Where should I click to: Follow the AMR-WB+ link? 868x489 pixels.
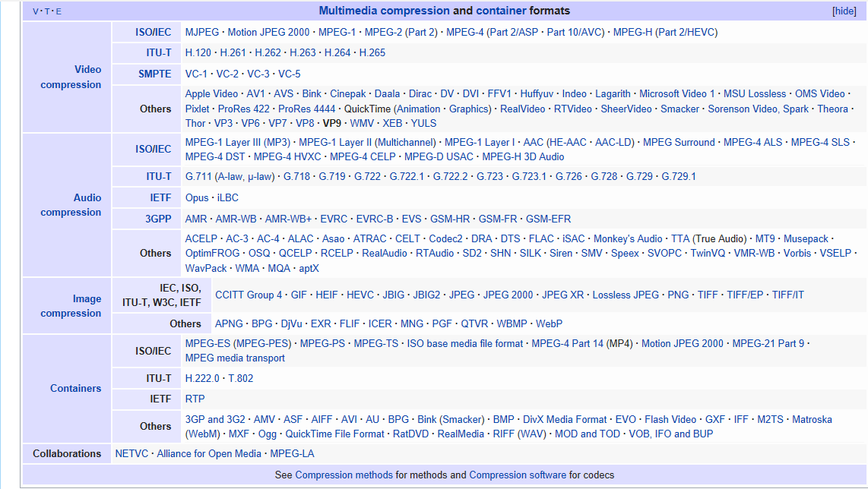288,219
